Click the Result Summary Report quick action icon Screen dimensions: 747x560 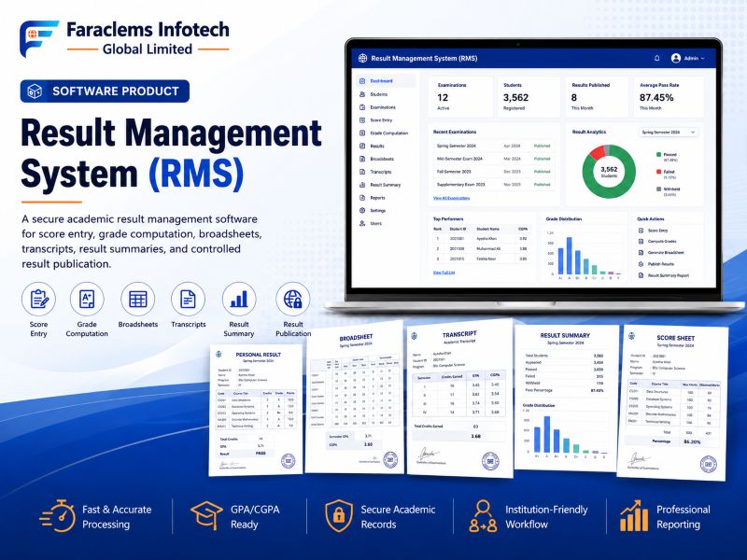(x=641, y=275)
